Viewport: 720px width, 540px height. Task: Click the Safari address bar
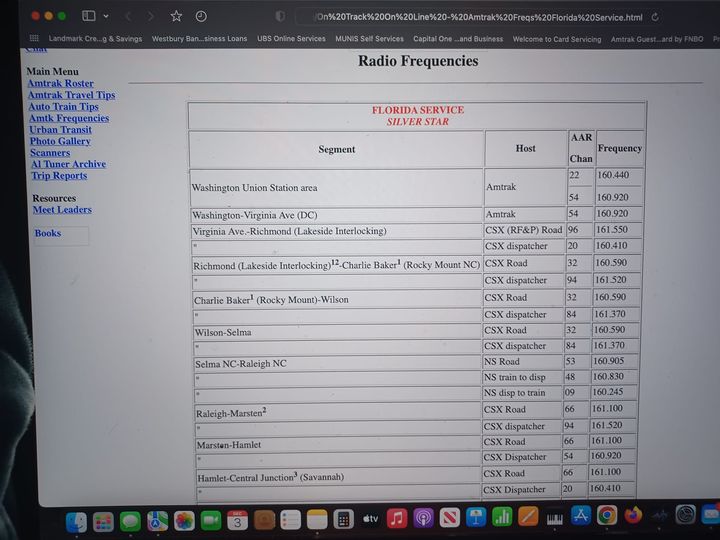(479, 17)
